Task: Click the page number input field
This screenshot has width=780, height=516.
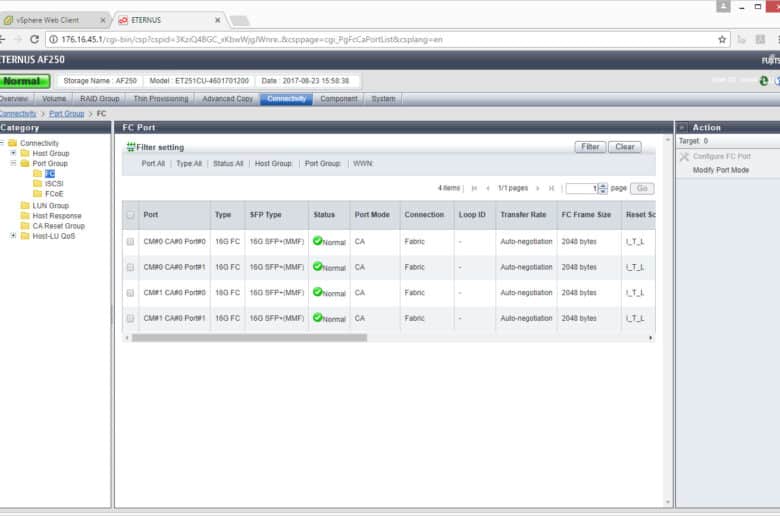Action: (582, 189)
